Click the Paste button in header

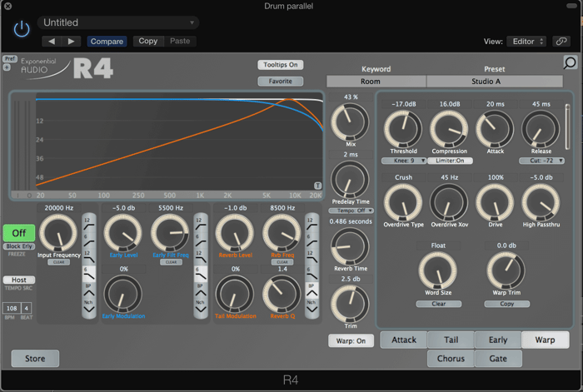[x=180, y=42]
